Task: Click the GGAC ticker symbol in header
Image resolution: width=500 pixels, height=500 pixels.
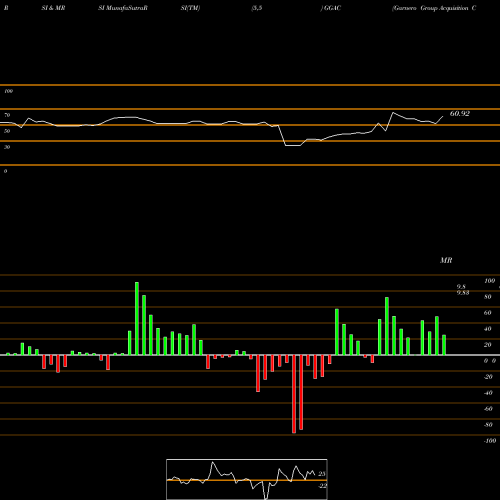Action: click(332, 8)
